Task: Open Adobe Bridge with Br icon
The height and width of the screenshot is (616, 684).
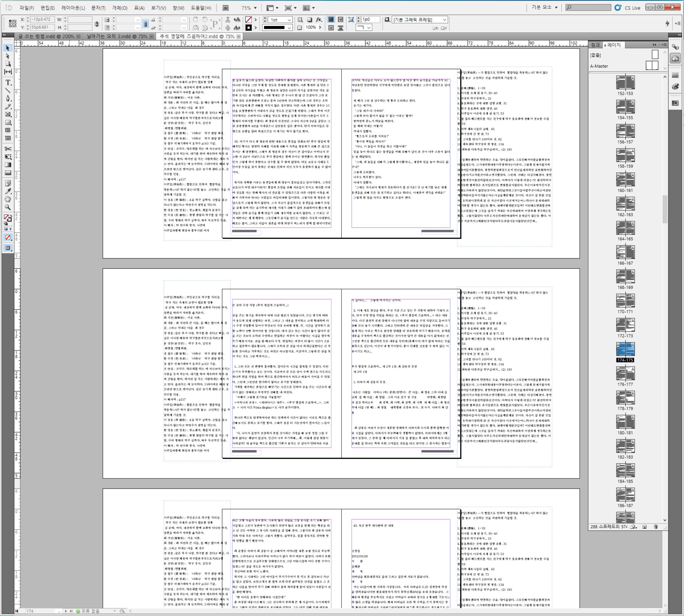Action: pos(226,8)
